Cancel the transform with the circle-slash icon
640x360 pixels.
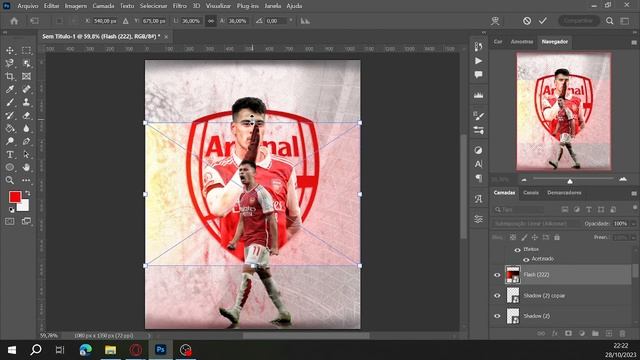(x=527, y=21)
